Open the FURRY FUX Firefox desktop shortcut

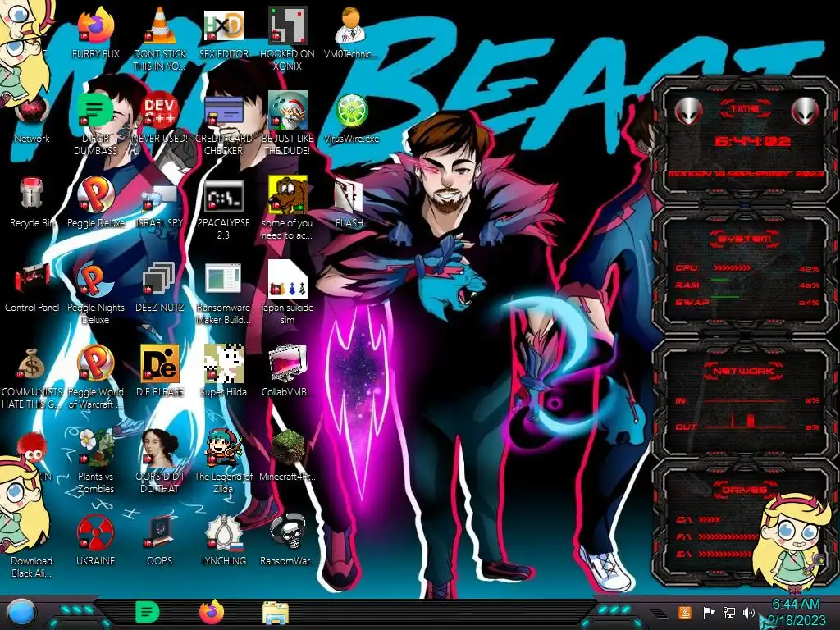click(x=95, y=25)
